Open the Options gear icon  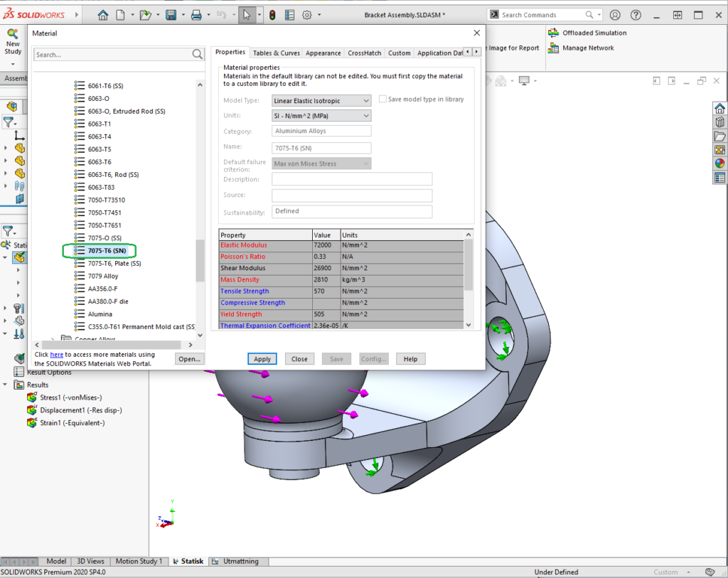click(x=307, y=15)
